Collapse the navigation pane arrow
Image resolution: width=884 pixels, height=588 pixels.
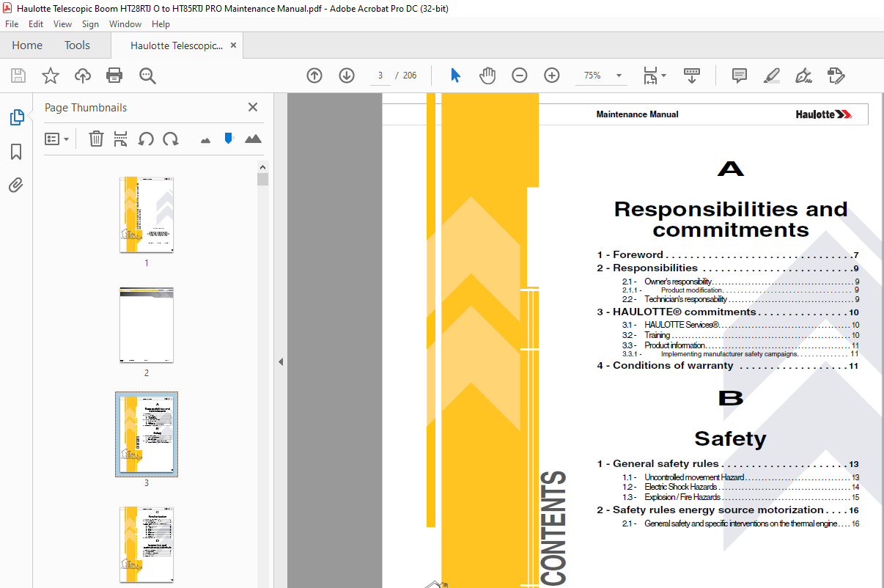click(x=280, y=361)
